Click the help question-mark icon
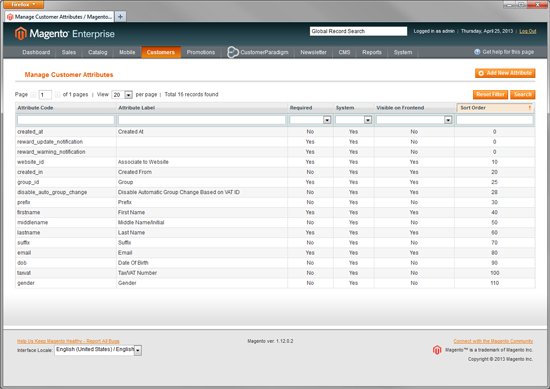The image size is (550, 389). click(477, 52)
